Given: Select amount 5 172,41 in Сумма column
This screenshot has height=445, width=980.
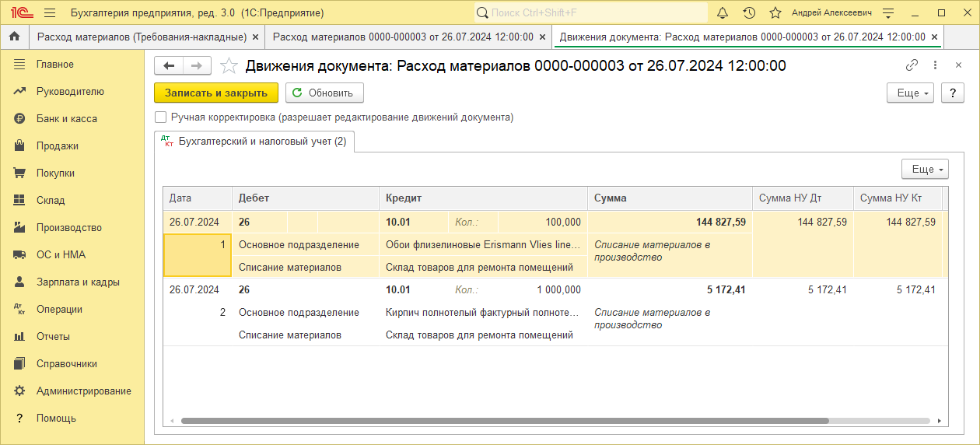Looking at the screenshot, I should tap(726, 289).
